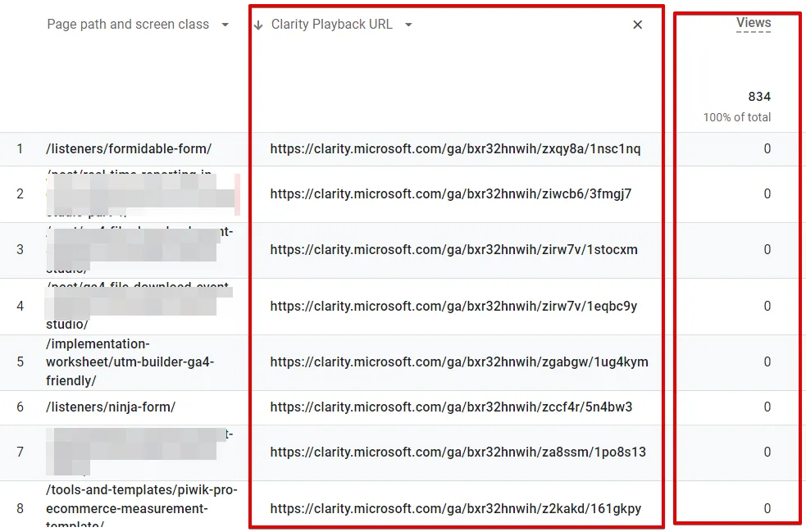Open the Page path and screen class dropdown
806x532 pixels.
(x=225, y=25)
